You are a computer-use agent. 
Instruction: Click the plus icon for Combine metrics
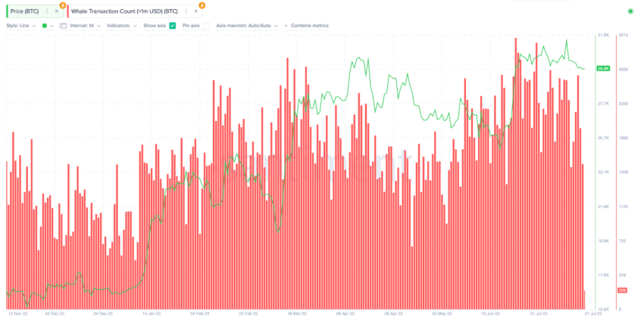[286, 26]
